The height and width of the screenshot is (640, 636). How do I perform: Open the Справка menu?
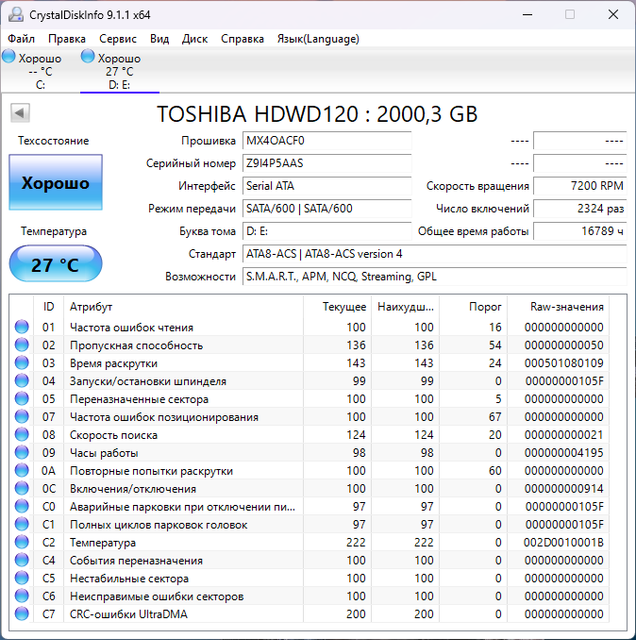[242, 39]
